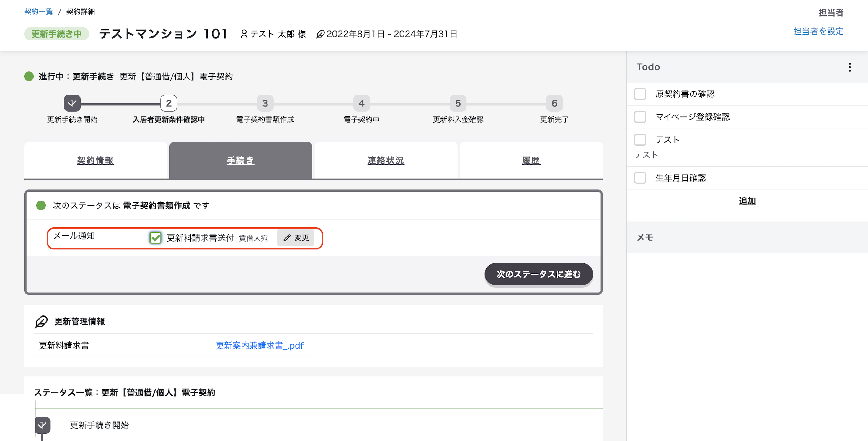Open the 履歴 tab
Screen dimensions: 868x441
coord(531,160)
